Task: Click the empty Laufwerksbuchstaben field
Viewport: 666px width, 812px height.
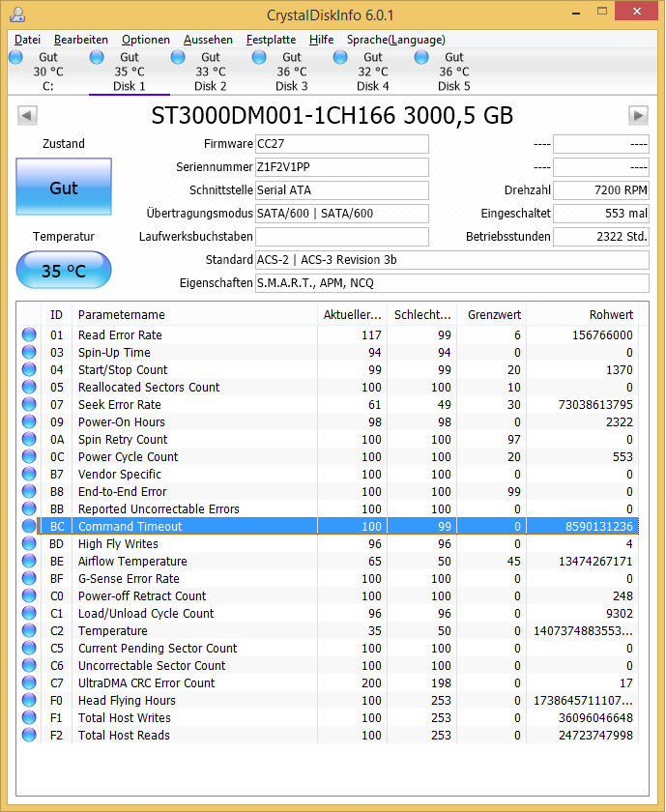Action: pos(342,237)
